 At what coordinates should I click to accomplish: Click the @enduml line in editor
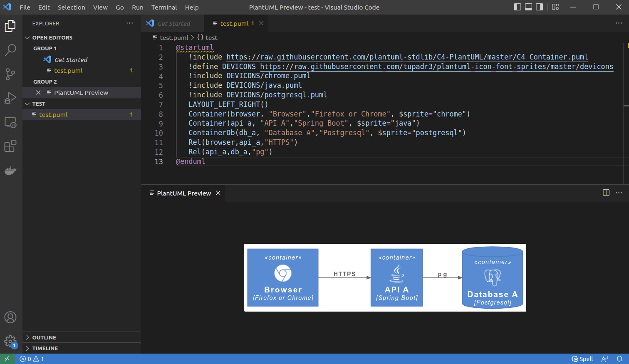191,161
